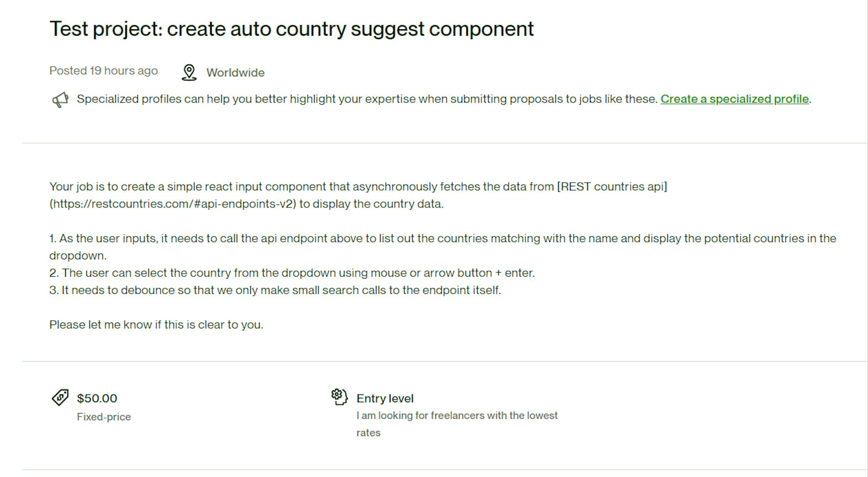Click the expertise head-gear icon by Entry level
The width and height of the screenshot is (868, 477).
(x=339, y=397)
